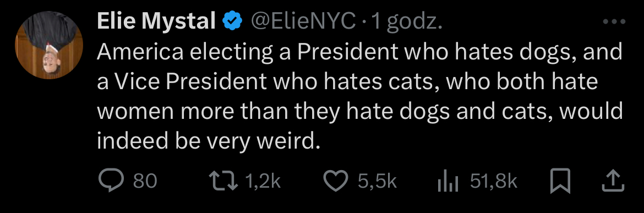View analytics via the bar chart icon
644x213 pixels.
tap(448, 182)
